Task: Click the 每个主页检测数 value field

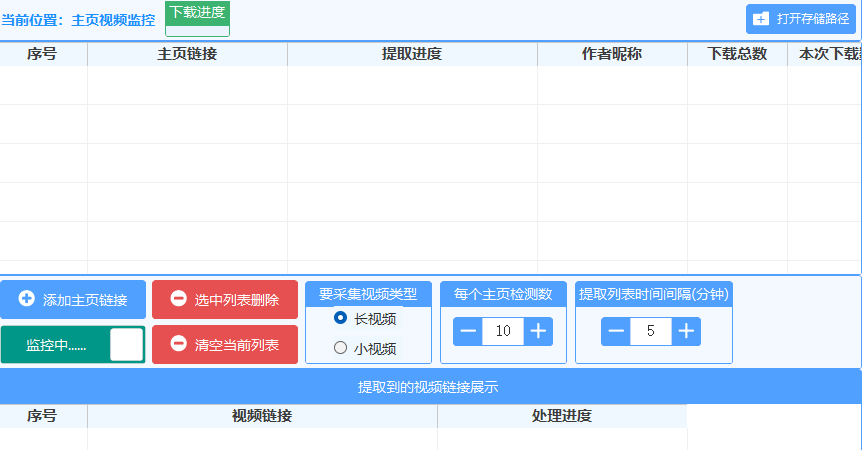Action: [503, 331]
